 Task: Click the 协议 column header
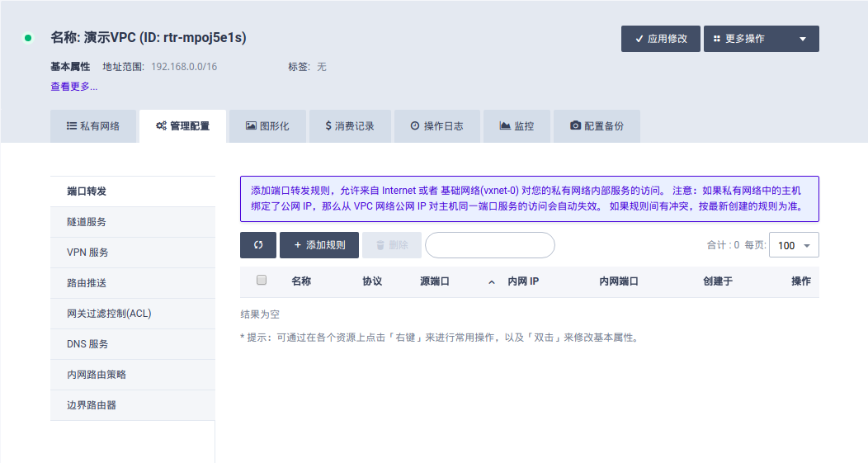(x=372, y=281)
